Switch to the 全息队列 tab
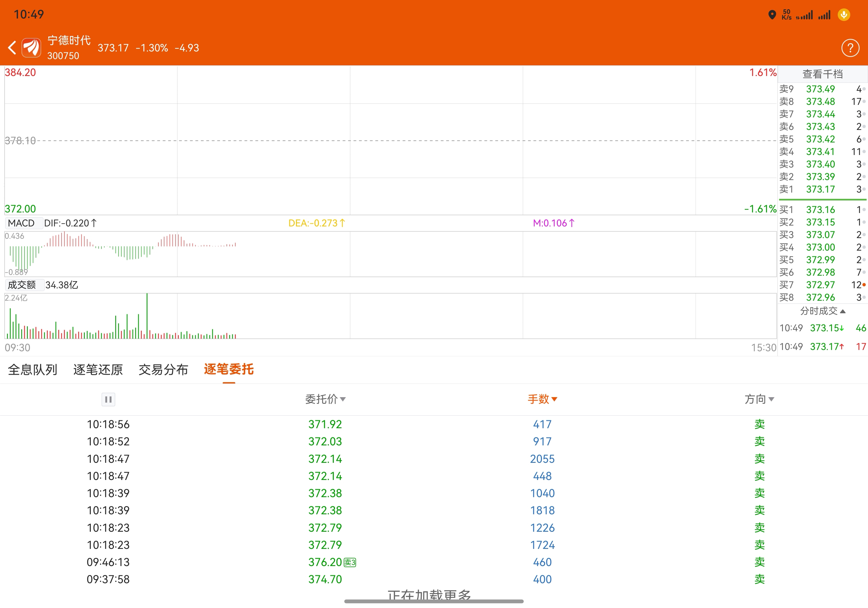868x608 pixels. click(32, 369)
